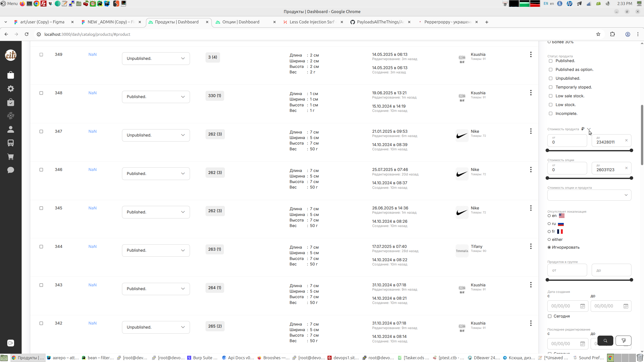Click the product cost range slider track
Screen dimensions: 644x362
(x=589, y=151)
